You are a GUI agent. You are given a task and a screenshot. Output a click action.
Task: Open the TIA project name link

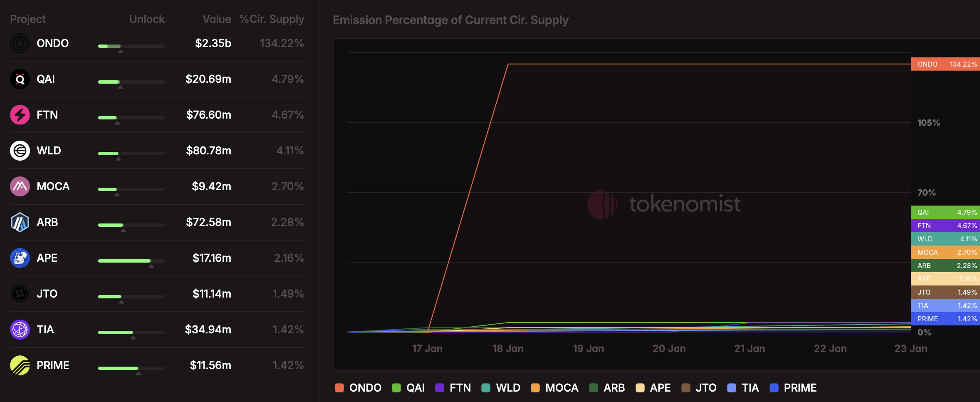(x=45, y=330)
